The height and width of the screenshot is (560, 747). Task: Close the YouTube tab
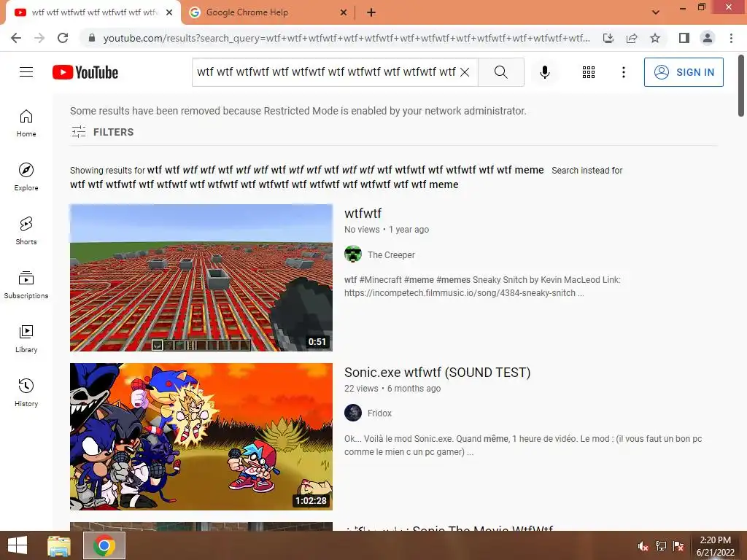click(169, 12)
